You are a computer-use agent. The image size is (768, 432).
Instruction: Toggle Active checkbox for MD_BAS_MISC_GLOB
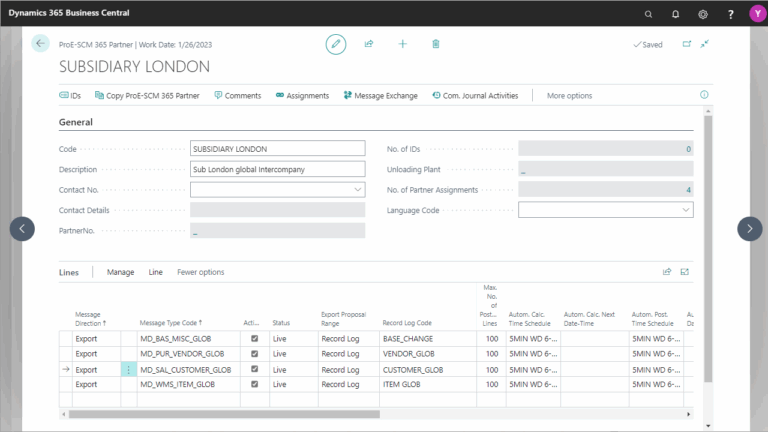[x=254, y=338]
